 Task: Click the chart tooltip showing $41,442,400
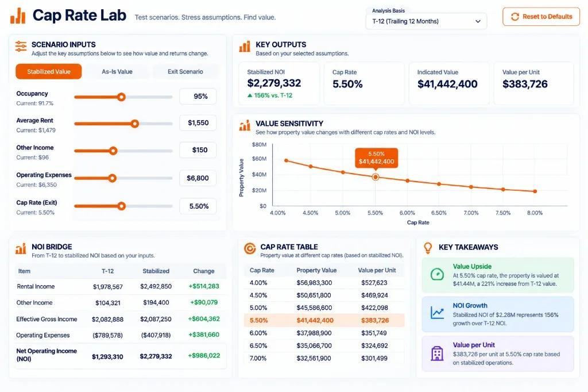click(377, 157)
